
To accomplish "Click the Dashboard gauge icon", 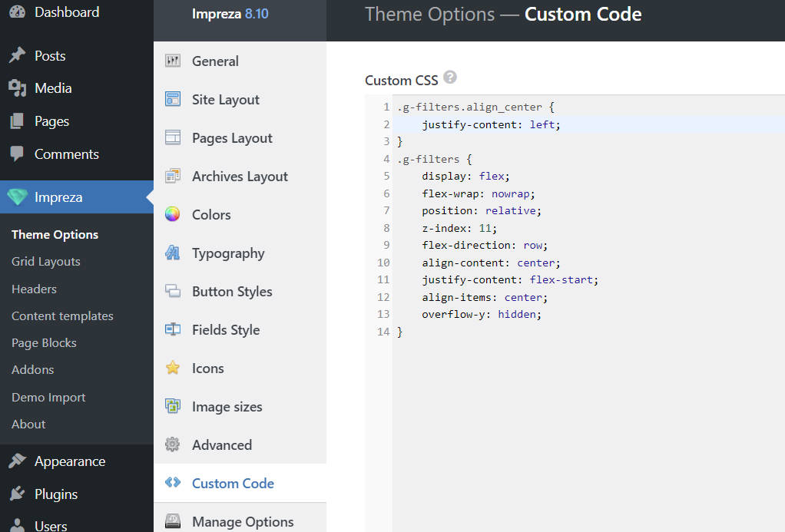I will pos(17,12).
